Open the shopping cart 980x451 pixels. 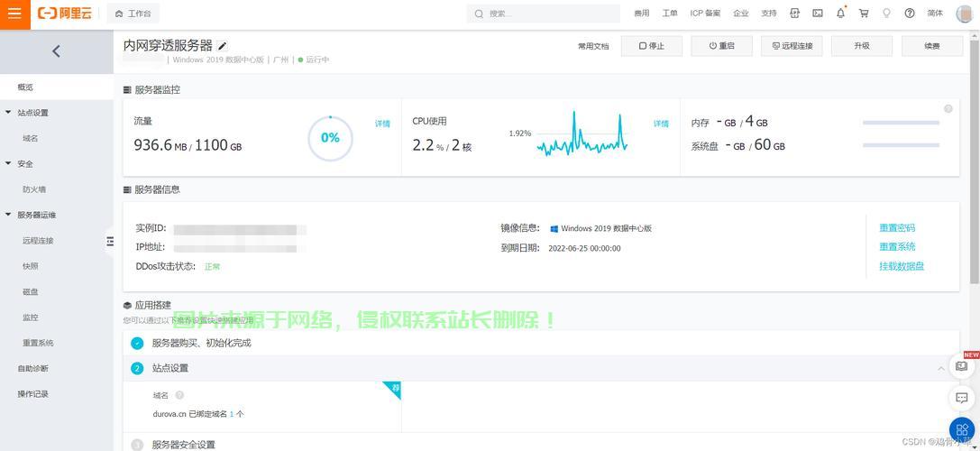[864, 14]
